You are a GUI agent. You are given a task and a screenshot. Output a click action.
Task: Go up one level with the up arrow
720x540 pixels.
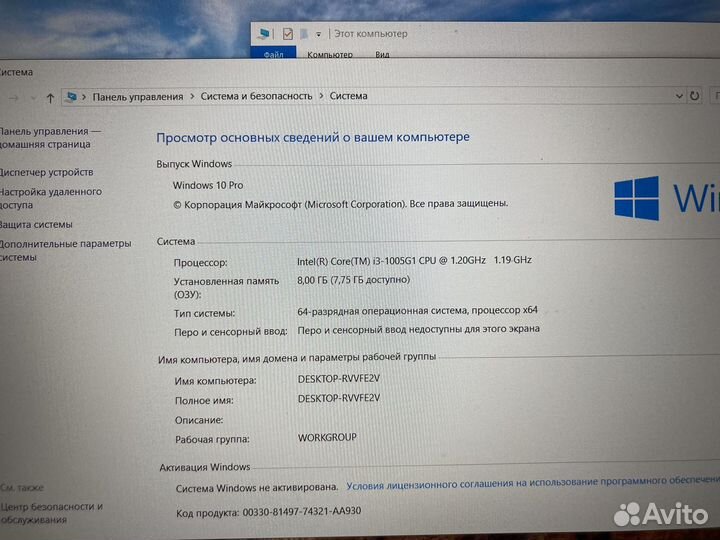click(x=51, y=98)
